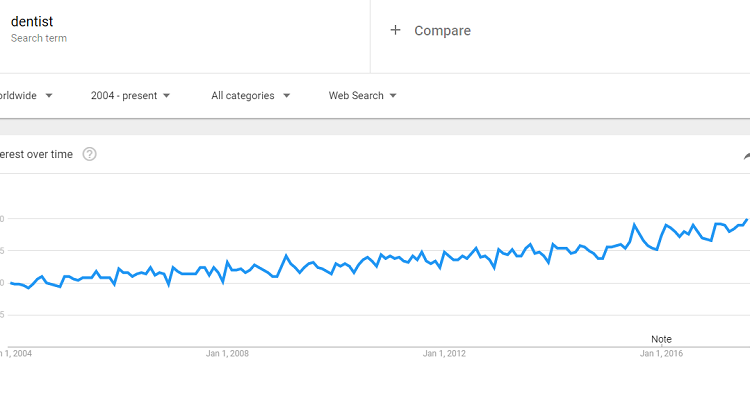The height and width of the screenshot is (398, 750).
Task: Open help icon next to Interest over time
Action: pyautogui.click(x=89, y=154)
